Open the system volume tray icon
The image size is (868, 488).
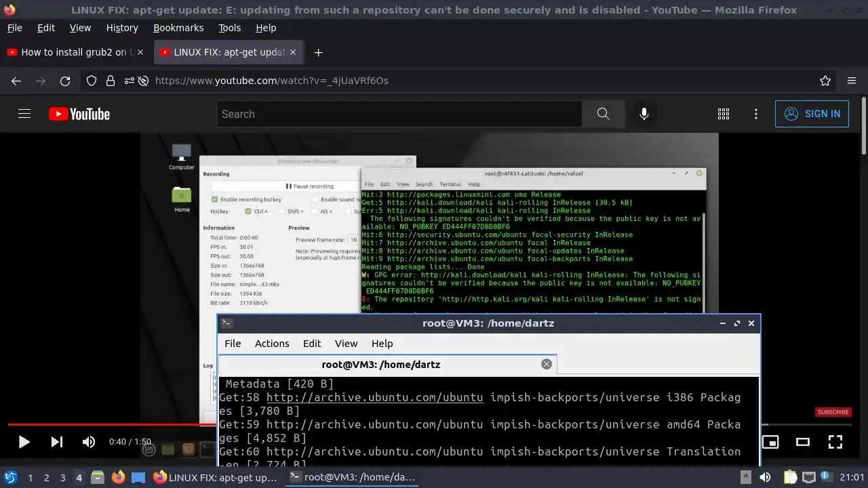(x=765, y=477)
